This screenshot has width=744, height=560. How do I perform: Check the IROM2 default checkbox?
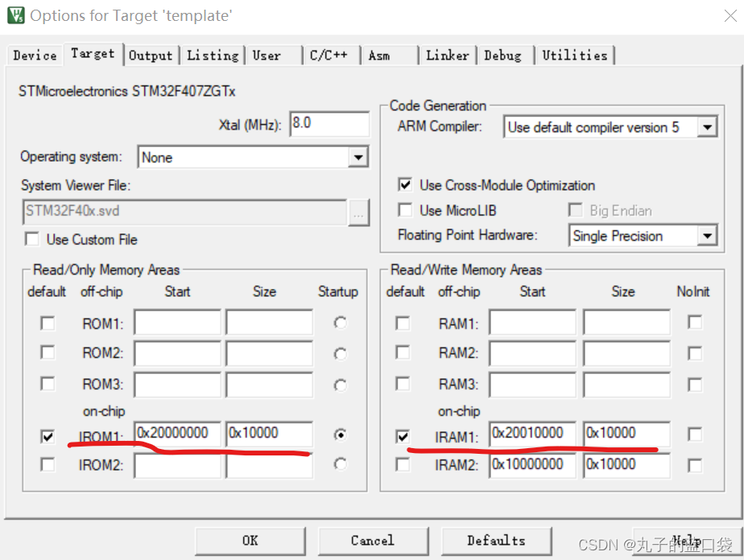point(48,464)
